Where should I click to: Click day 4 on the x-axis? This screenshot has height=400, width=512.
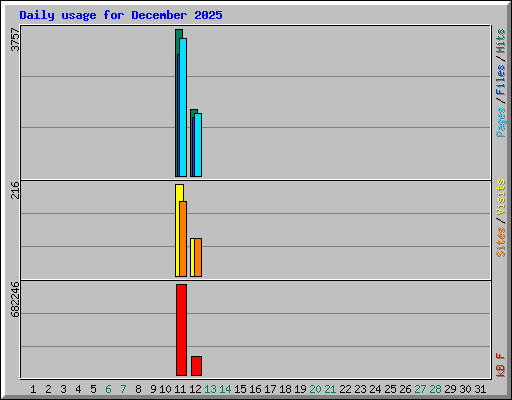click(78, 389)
